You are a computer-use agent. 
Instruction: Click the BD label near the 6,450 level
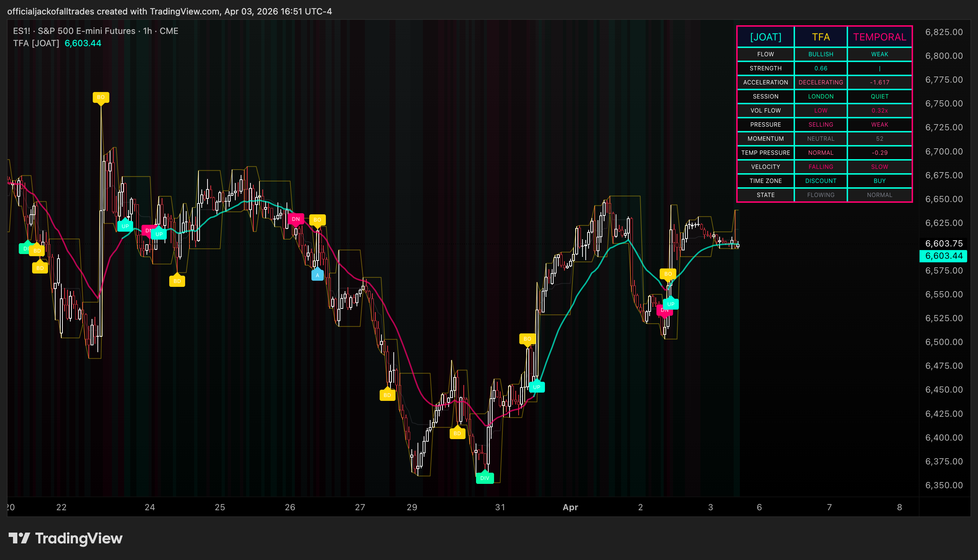pyautogui.click(x=387, y=395)
